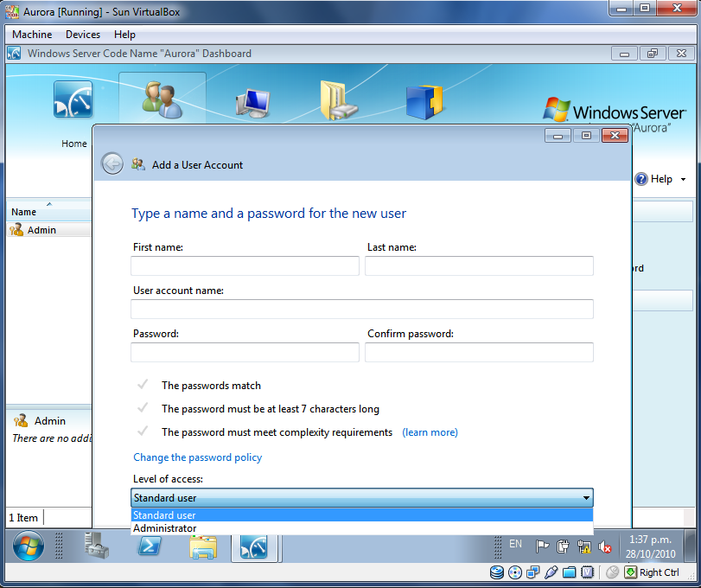Select the Users tab icon
The width and height of the screenshot is (701, 588).
[x=162, y=100]
